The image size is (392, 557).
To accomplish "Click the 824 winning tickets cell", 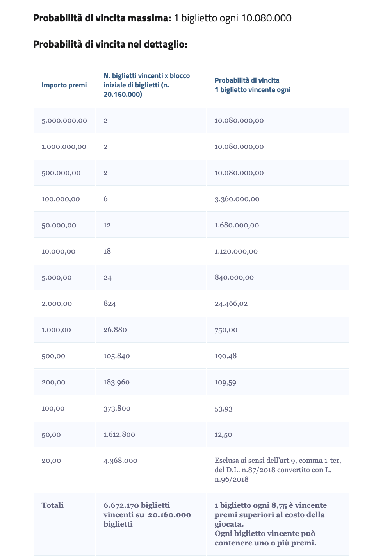I will pos(110,303).
